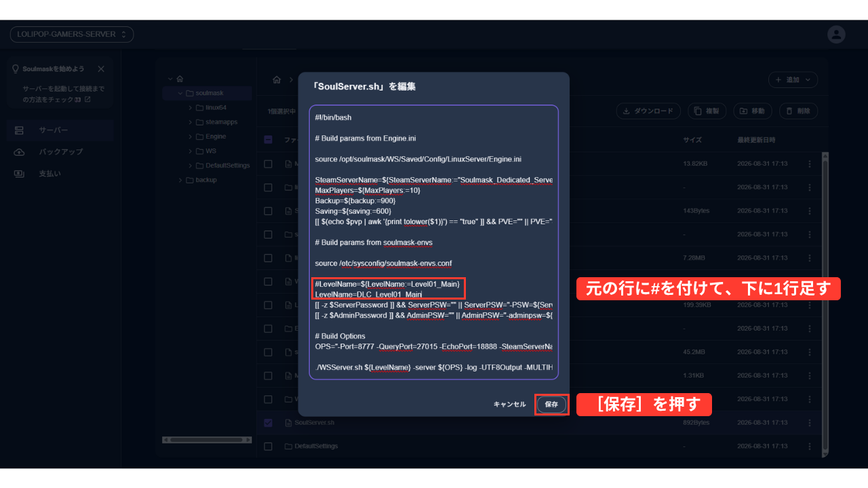This screenshot has height=488, width=868.
Task: Open the 追加 dropdown
Action: pos(793,80)
